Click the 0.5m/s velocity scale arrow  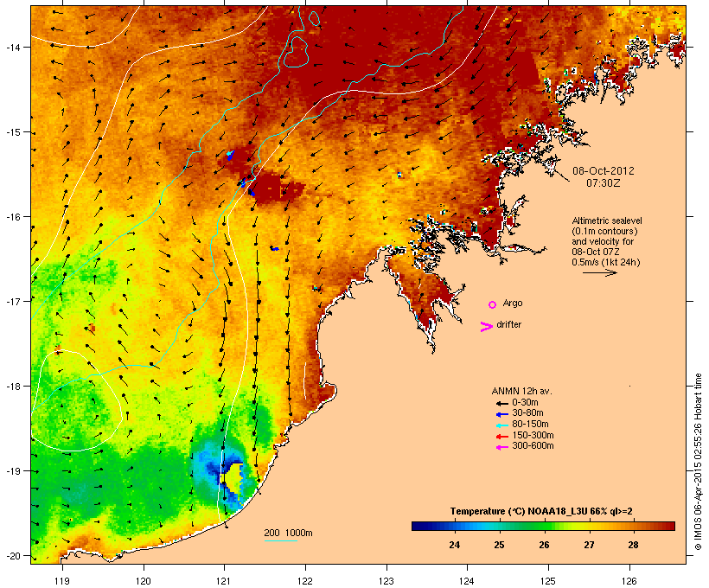600,272
